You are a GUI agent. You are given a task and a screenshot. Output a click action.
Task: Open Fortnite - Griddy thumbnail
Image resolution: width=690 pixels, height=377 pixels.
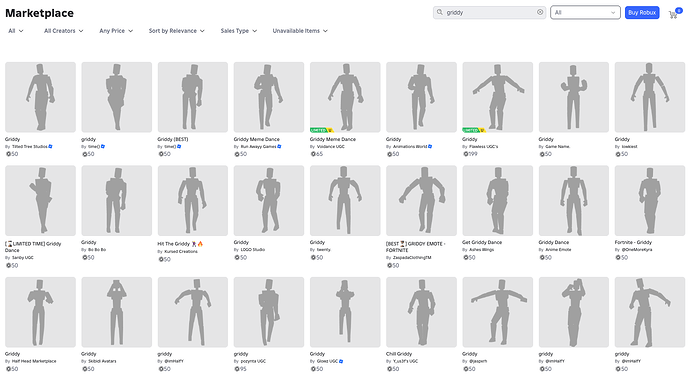[x=650, y=201]
